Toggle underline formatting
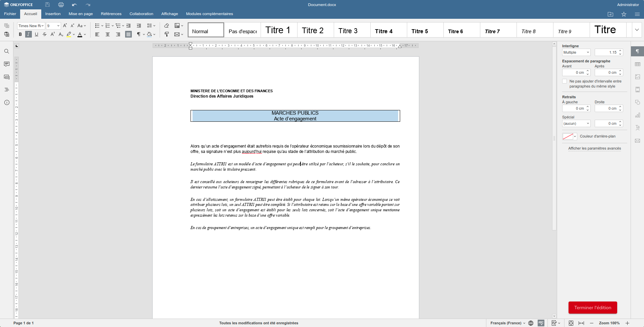Viewport: 644px width, 327px height. click(36, 34)
